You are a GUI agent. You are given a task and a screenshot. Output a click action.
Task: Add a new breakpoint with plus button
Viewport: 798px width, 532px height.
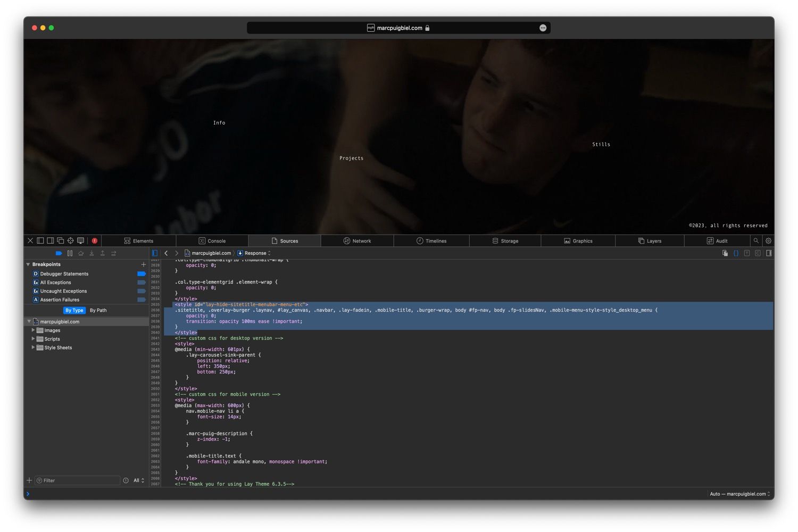(x=143, y=264)
